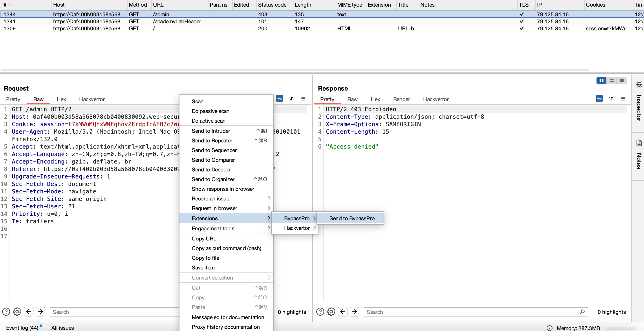644x331 pixels.
Task: Expand Hackvertor extension submenu
Action: 295,228
